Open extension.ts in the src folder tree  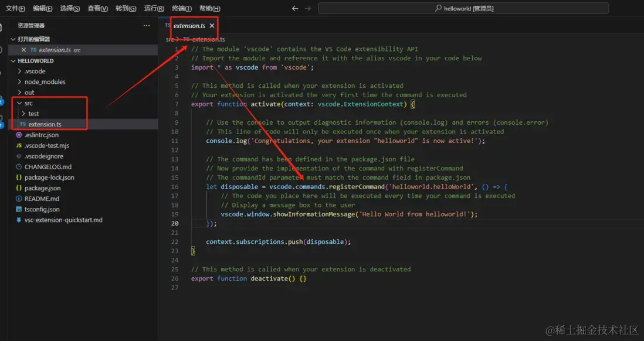tap(83, 124)
